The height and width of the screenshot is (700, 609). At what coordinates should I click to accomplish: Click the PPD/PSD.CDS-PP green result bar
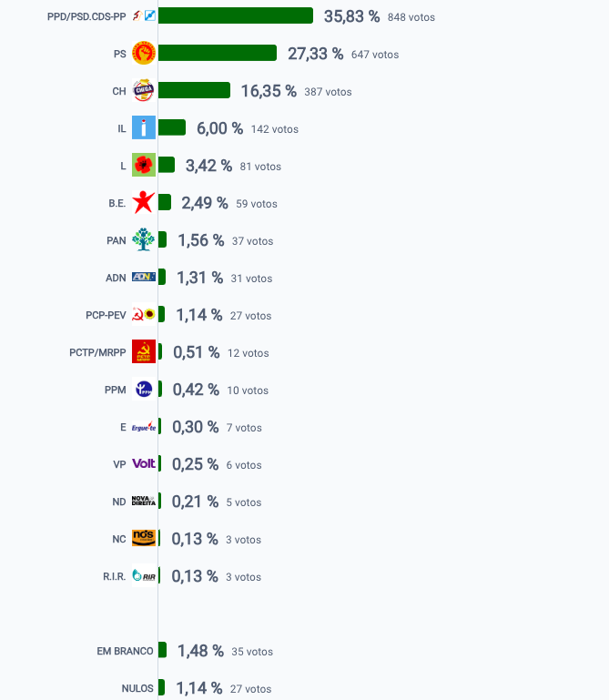point(236,15)
